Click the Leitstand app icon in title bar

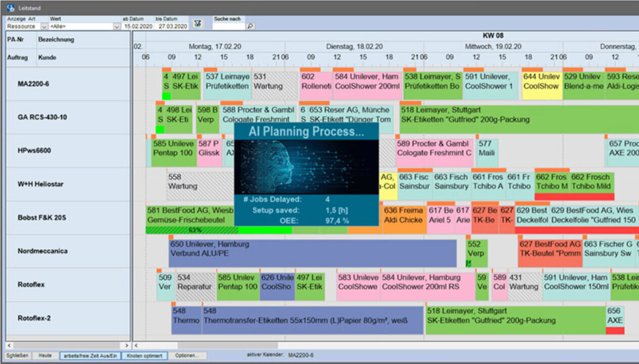tap(11, 8)
